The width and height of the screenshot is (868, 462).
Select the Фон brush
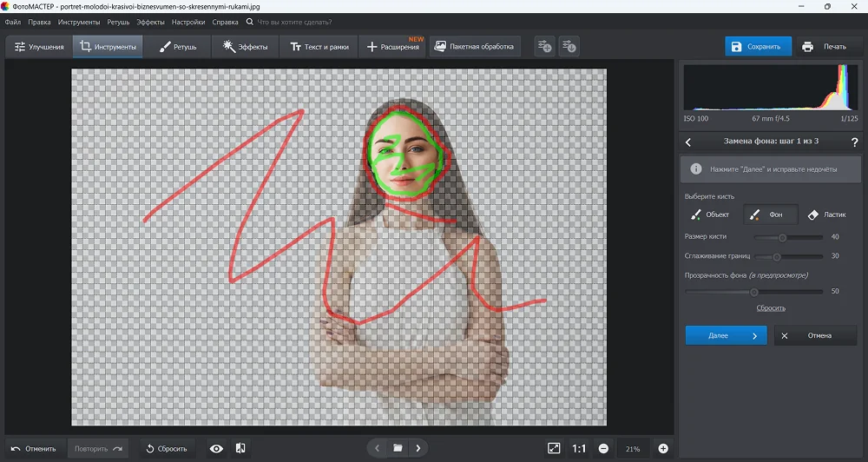click(x=769, y=214)
